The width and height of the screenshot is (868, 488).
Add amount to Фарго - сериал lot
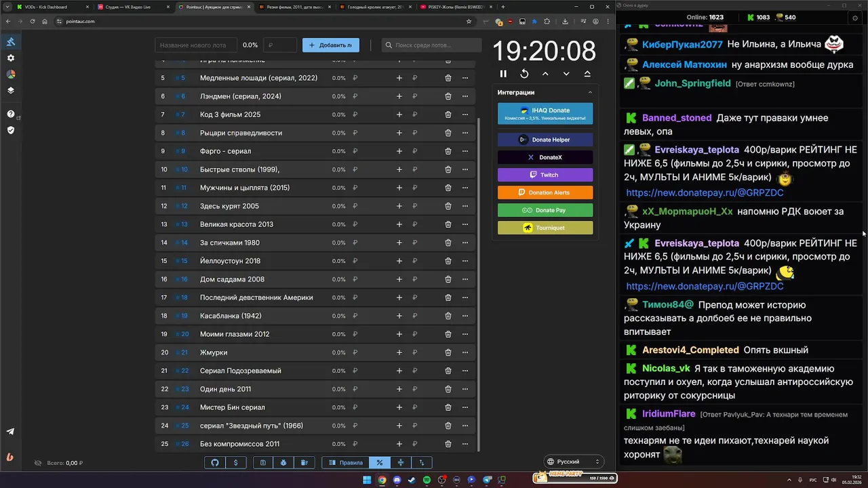399,151
